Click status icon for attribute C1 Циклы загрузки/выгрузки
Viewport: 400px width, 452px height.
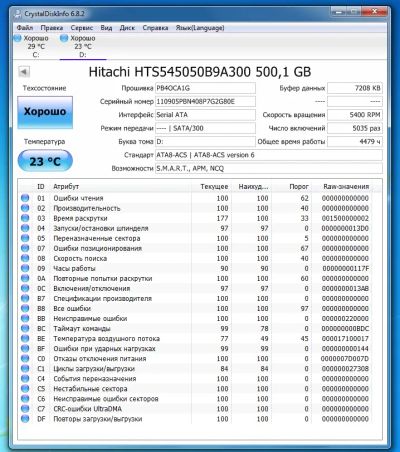pos(25,368)
